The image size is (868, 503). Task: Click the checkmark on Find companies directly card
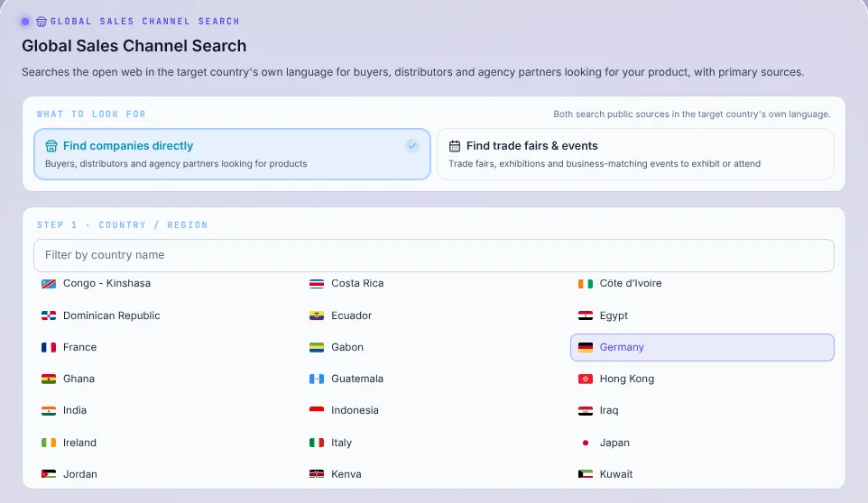[x=411, y=146]
